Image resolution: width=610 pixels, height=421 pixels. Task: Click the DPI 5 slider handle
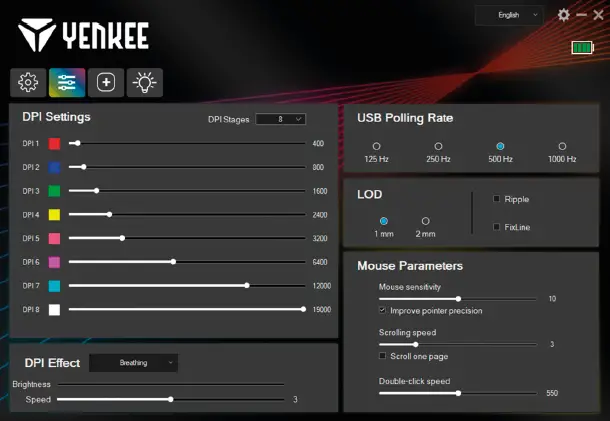tap(122, 238)
